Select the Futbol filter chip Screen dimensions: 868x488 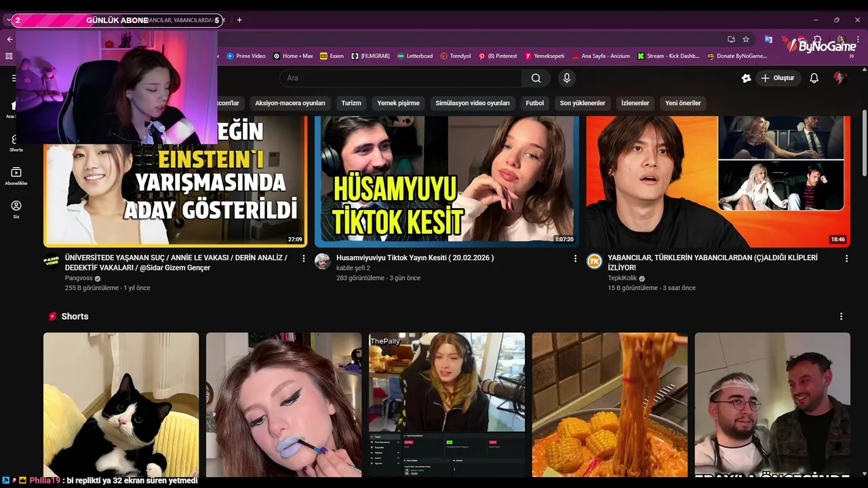tap(535, 103)
